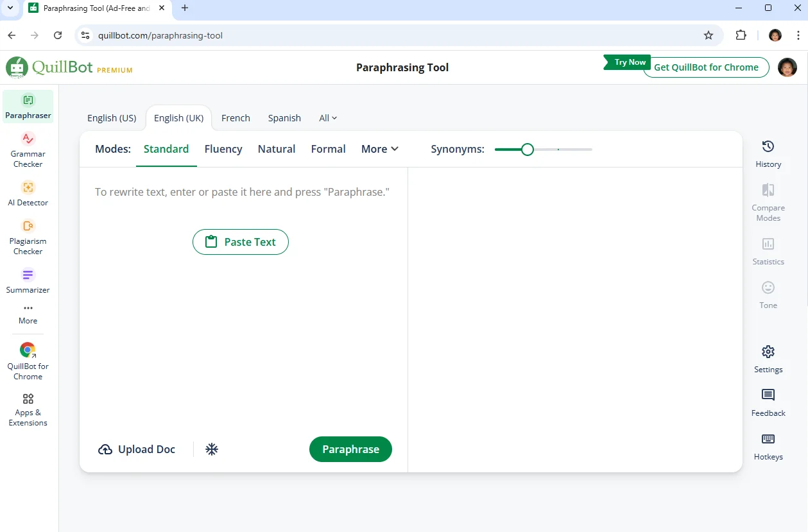Open Settings gear on right panel
808x532 pixels.
click(x=768, y=359)
